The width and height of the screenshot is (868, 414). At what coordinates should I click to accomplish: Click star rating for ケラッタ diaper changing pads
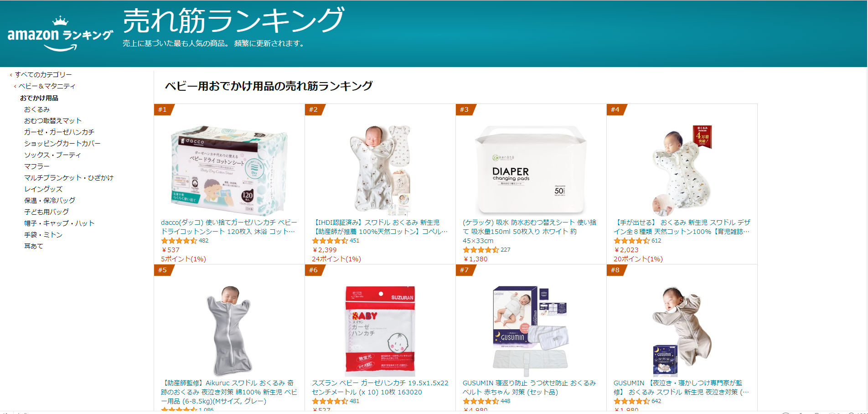click(x=480, y=250)
